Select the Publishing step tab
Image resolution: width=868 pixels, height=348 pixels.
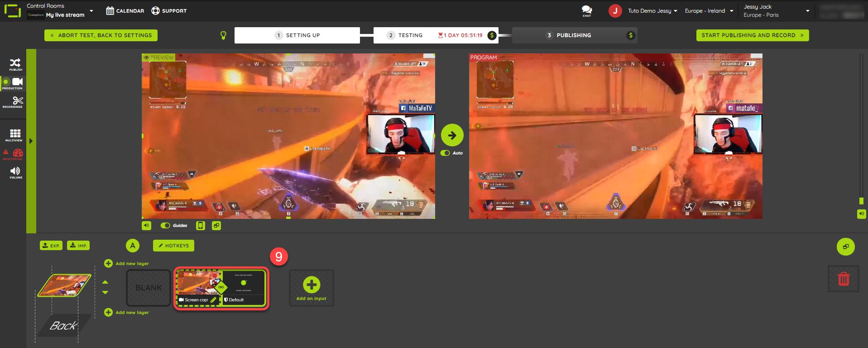574,35
